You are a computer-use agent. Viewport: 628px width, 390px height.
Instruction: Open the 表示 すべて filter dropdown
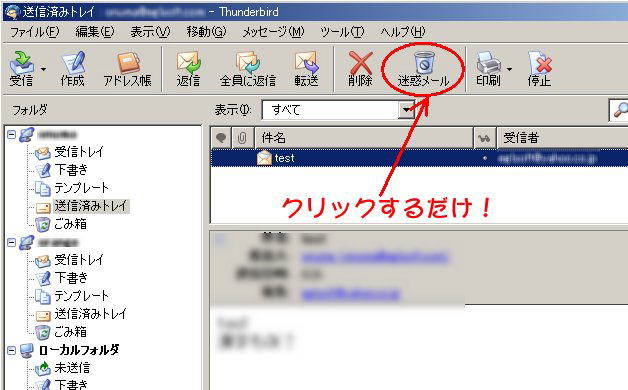tap(338, 109)
